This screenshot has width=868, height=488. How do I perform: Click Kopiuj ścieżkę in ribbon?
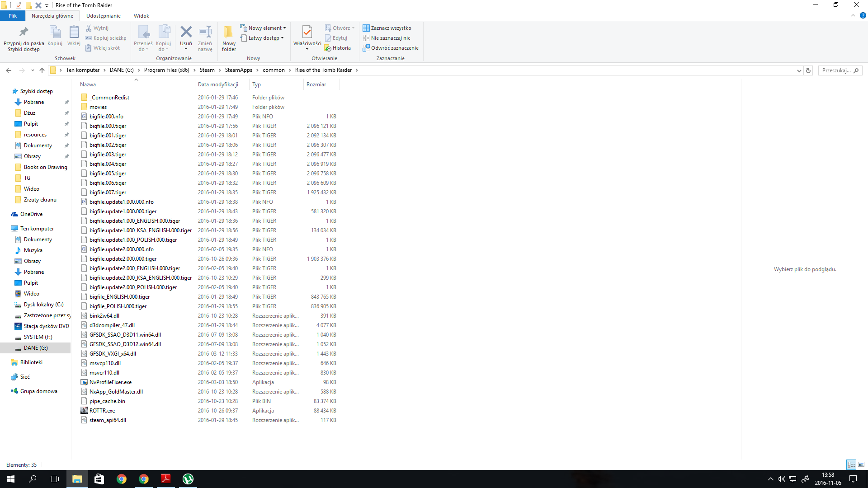coord(106,38)
